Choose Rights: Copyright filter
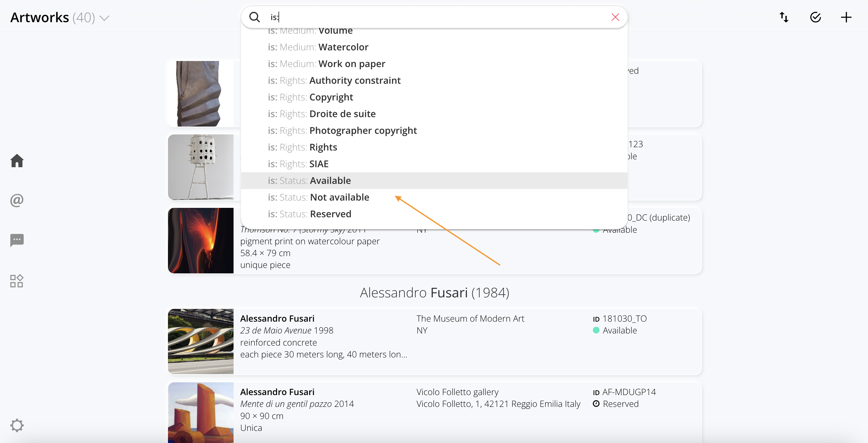The height and width of the screenshot is (443, 868). [x=434, y=97]
